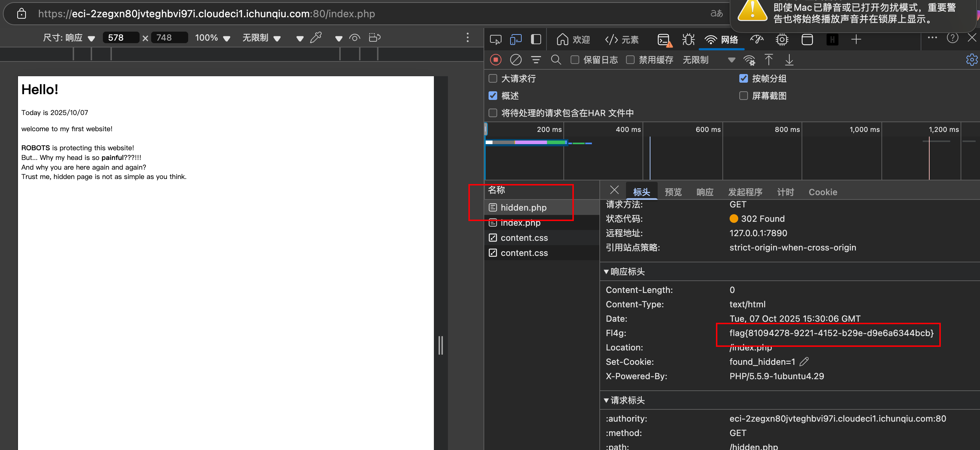Toggle device emulation toolbar icon
Screen dimensions: 980x450
click(516, 40)
